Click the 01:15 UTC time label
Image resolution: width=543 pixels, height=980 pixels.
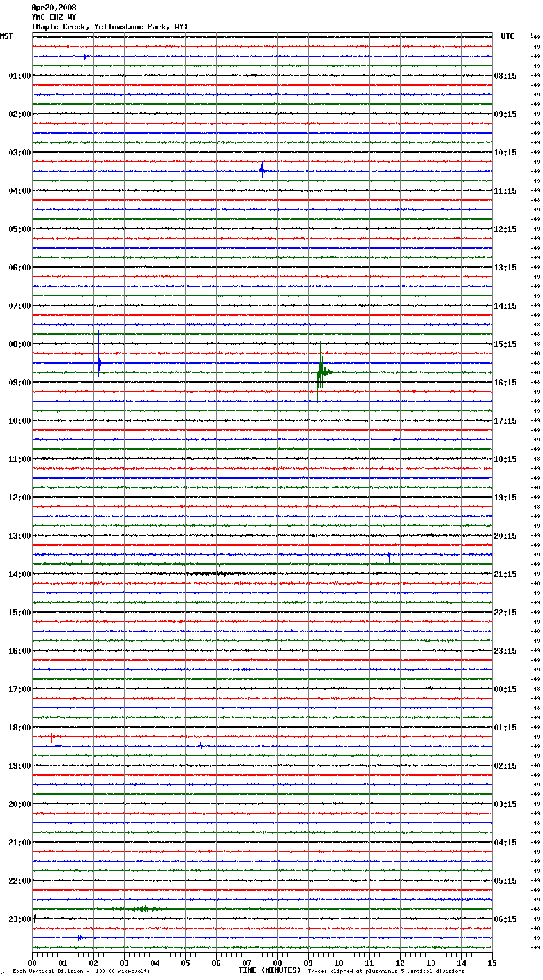(x=505, y=728)
